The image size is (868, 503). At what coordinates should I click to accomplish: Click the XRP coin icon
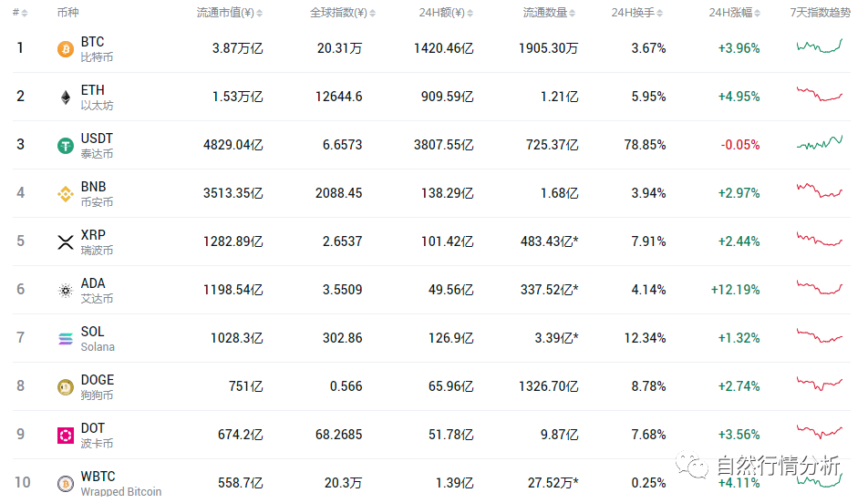click(x=66, y=242)
